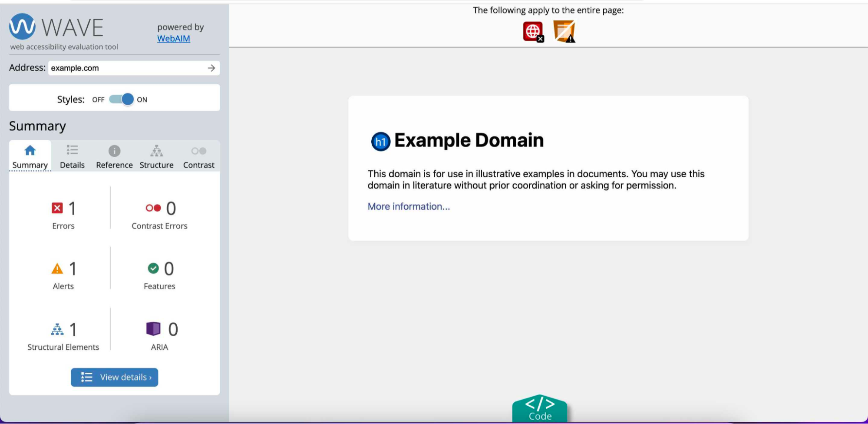868x424 pixels.
Task: Click the orange Alerts triangle icon
Action: (x=57, y=269)
